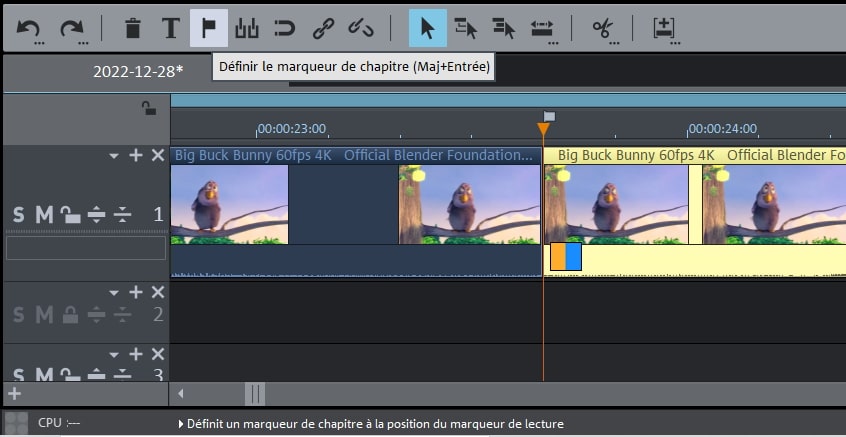Toggle lock on track 1
The height and width of the screenshot is (437, 846).
[70, 215]
